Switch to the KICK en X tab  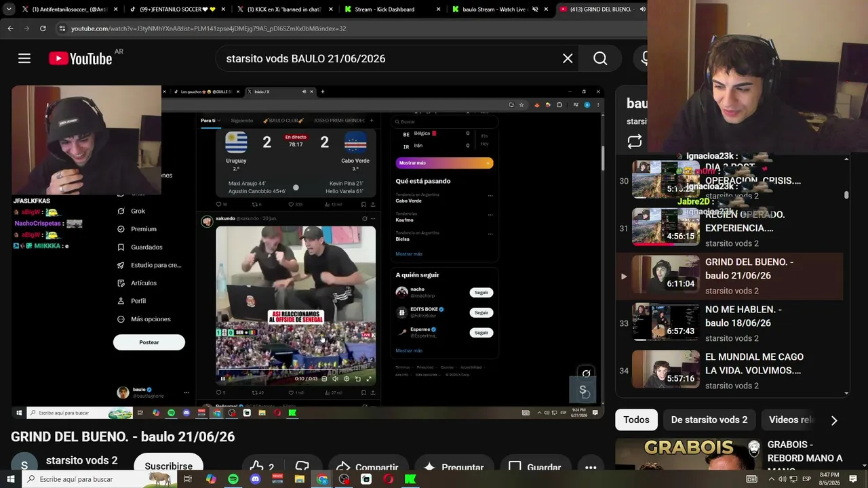(x=285, y=9)
